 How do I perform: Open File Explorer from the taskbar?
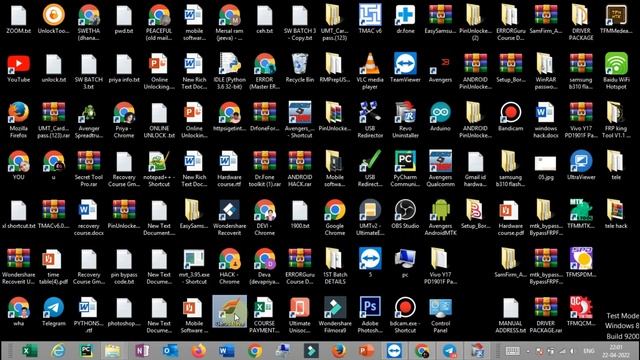113,351
